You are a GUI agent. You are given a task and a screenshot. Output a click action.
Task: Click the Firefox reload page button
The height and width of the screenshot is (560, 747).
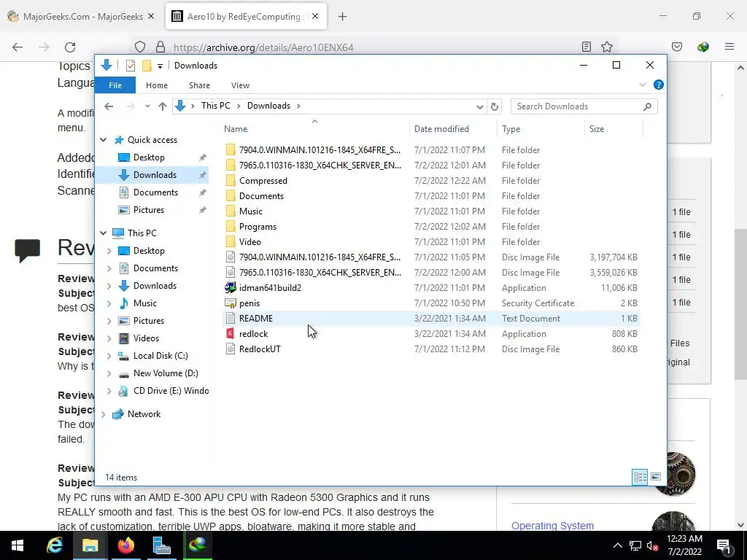(x=70, y=47)
